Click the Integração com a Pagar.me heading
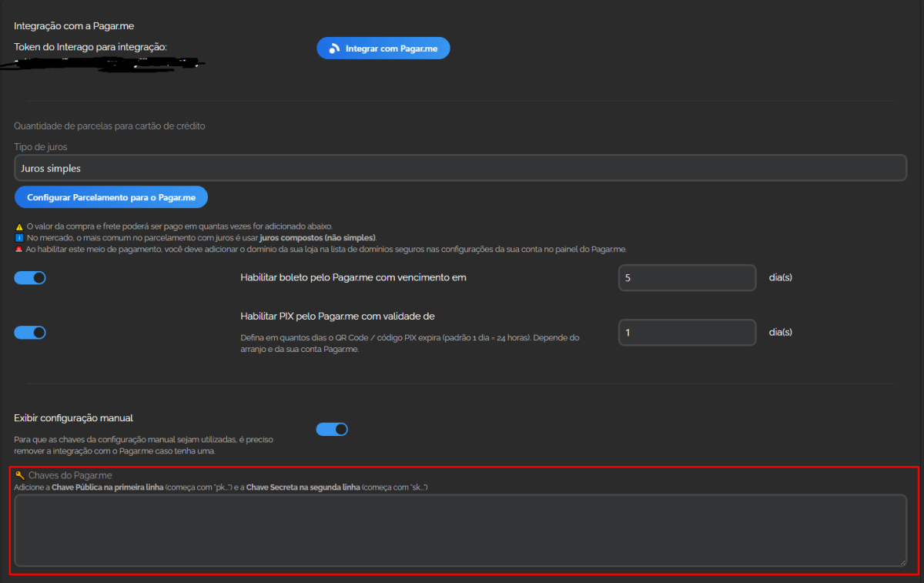 pos(74,26)
